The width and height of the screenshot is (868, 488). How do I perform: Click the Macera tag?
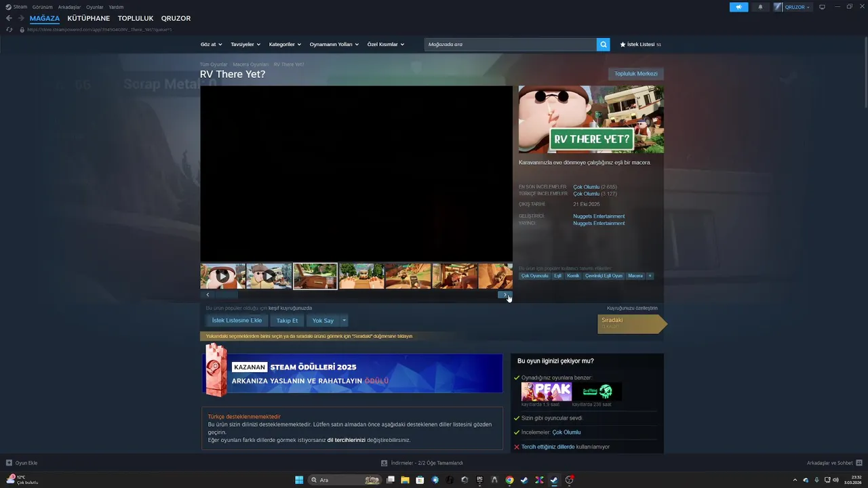635,276
